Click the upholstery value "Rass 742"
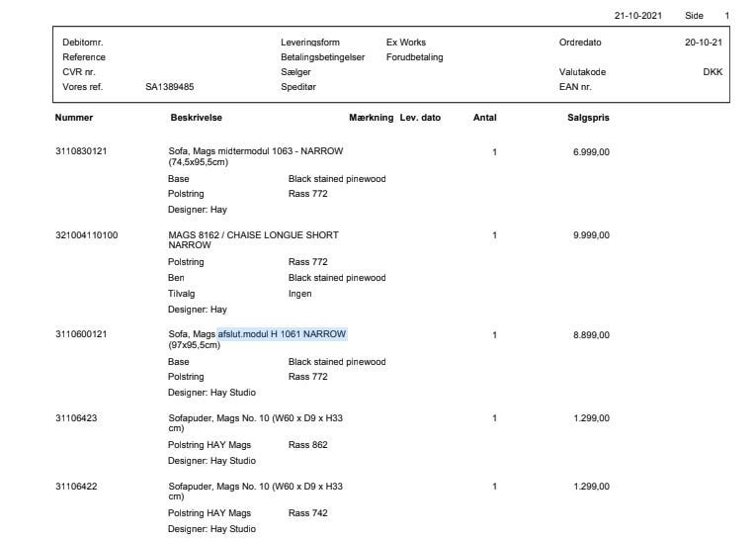This screenshot has width=756, height=539. point(307,513)
